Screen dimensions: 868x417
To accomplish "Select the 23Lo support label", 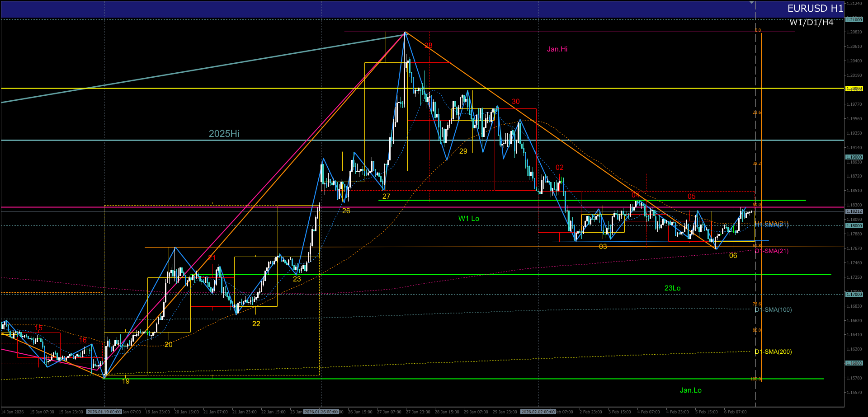I will tap(672, 288).
